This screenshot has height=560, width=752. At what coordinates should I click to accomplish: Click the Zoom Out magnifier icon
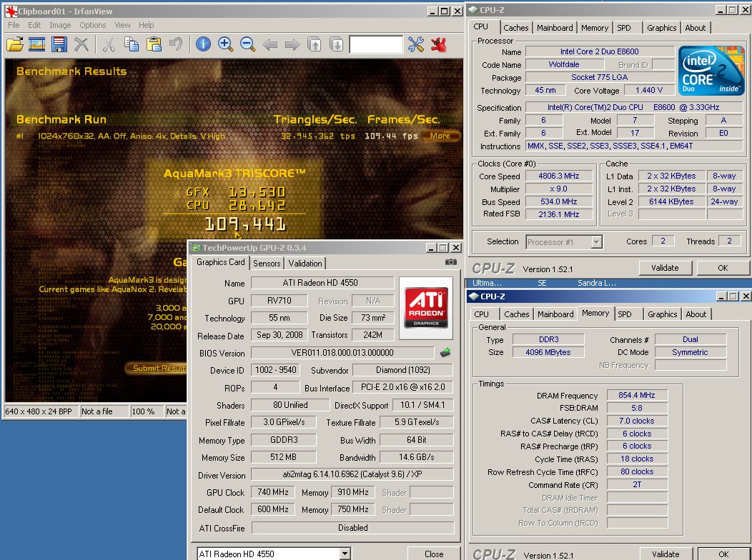click(247, 44)
